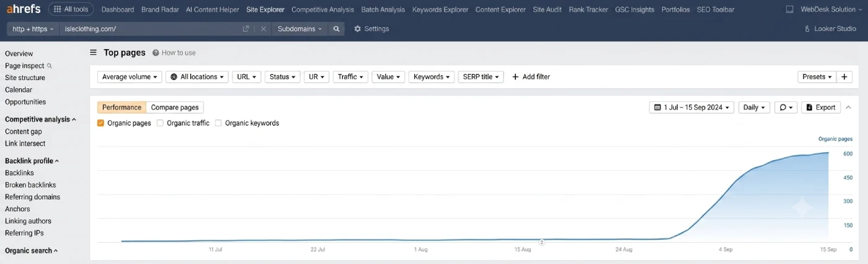Open Subdomains mode dropdown
The width and height of the screenshot is (868, 264).
300,29
